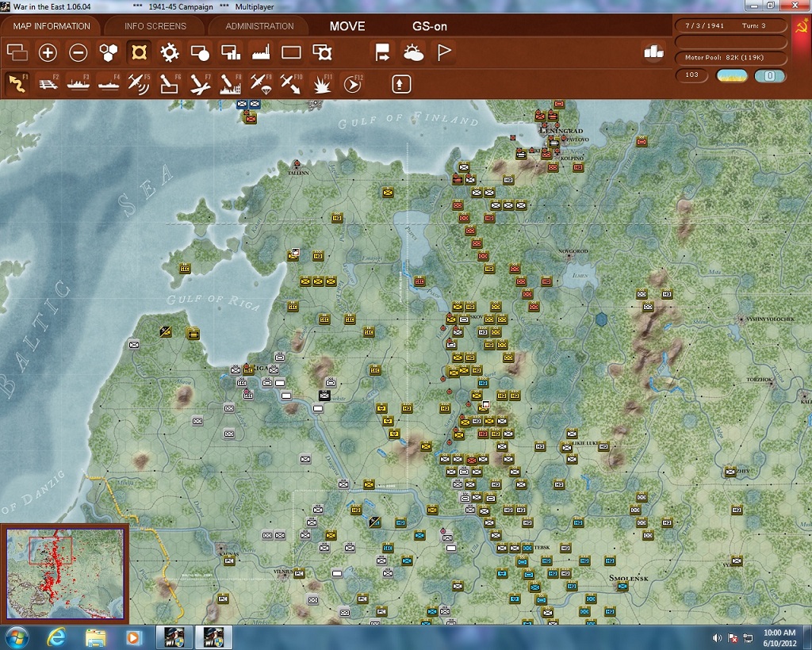The height and width of the screenshot is (650, 812).
Task: Click the overlapping windows icon in toolbar
Action: tap(17, 52)
